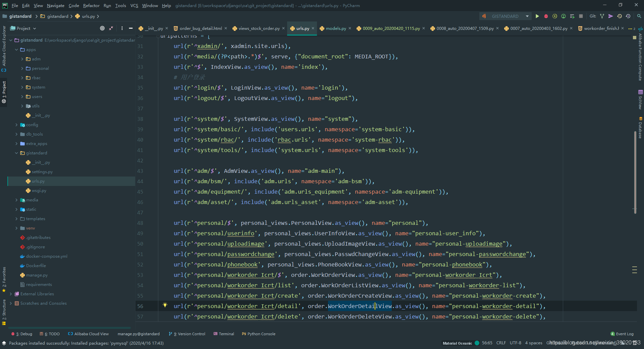Screen dimensions: 644x349
Task: Open the 5: Debug tool window
Action: (22, 334)
